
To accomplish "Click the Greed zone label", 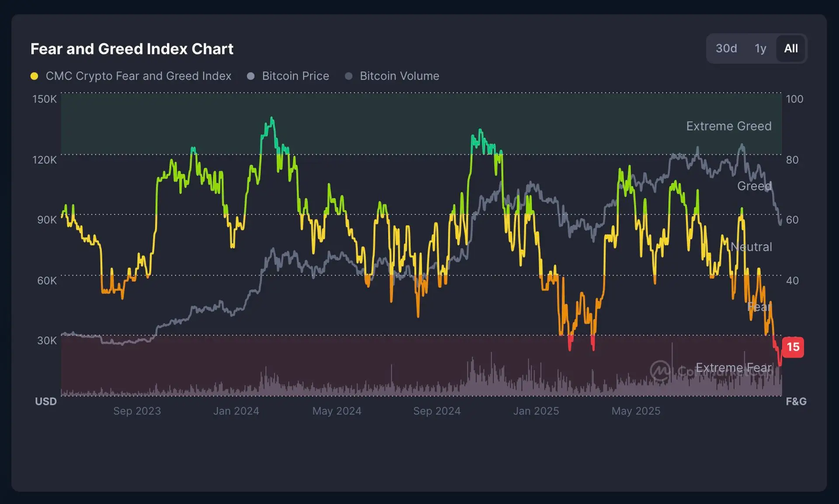I will pos(754,186).
